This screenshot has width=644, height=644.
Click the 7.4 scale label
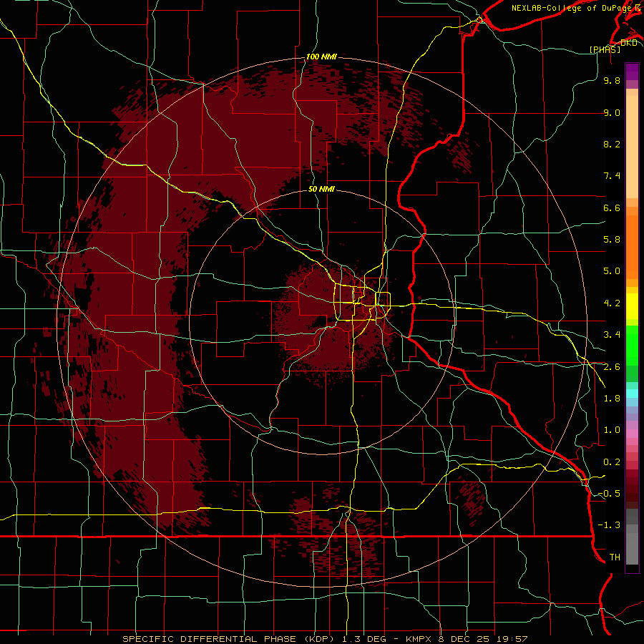click(x=612, y=176)
